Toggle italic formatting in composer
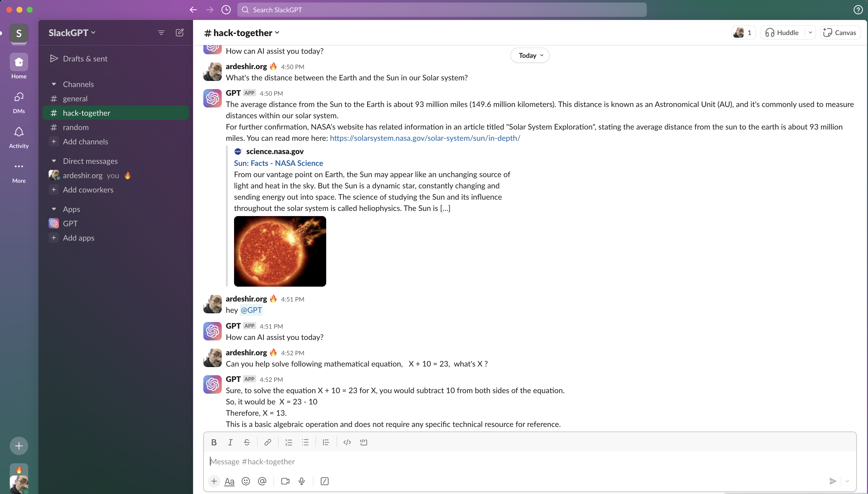Viewport: 868px width, 494px height. [230, 442]
